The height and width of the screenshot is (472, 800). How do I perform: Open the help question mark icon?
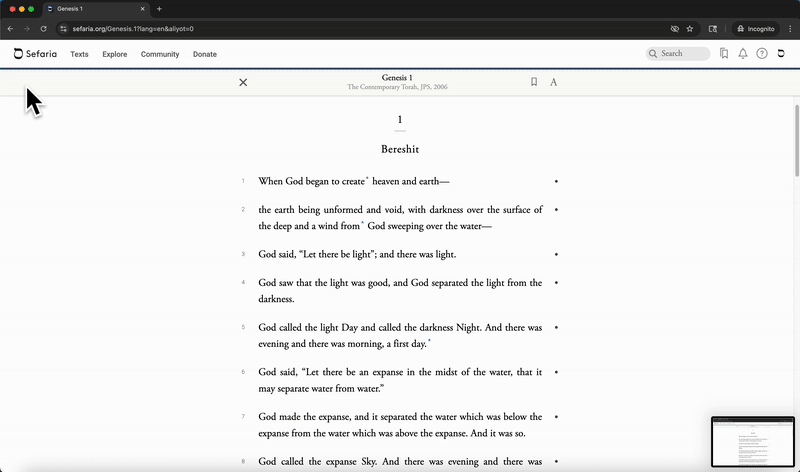click(x=762, y=54)
